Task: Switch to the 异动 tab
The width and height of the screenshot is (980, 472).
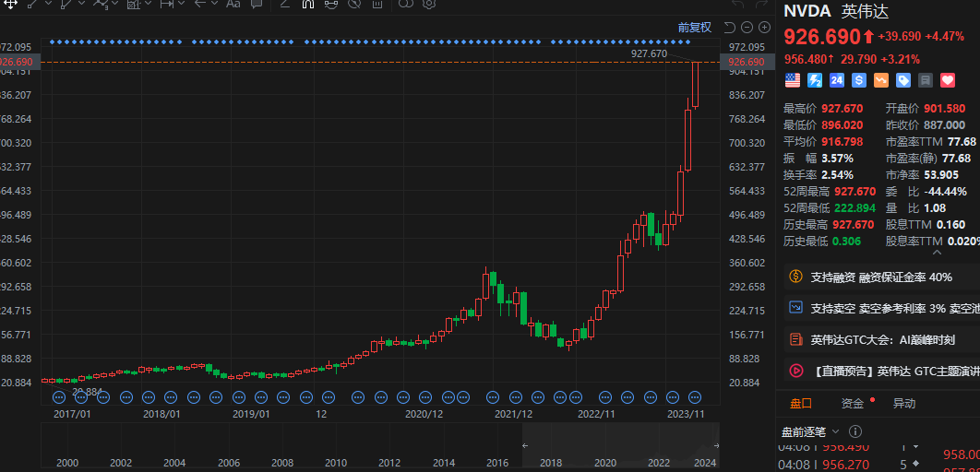Action: click(903, 403)
